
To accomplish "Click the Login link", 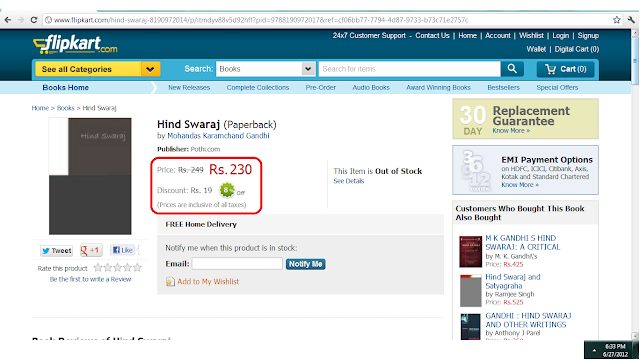I will pyautogui.click(x=560, y=36).
